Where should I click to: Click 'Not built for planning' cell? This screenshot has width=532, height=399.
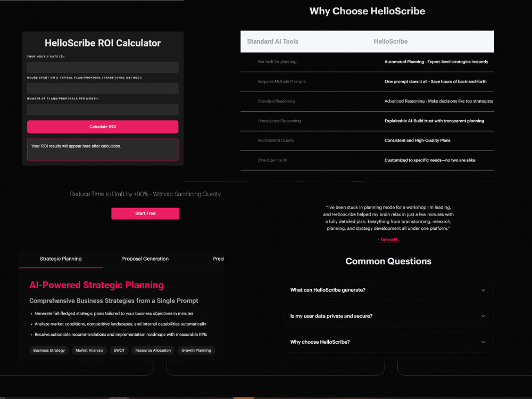pyautogui.click(x=277, y=62)
